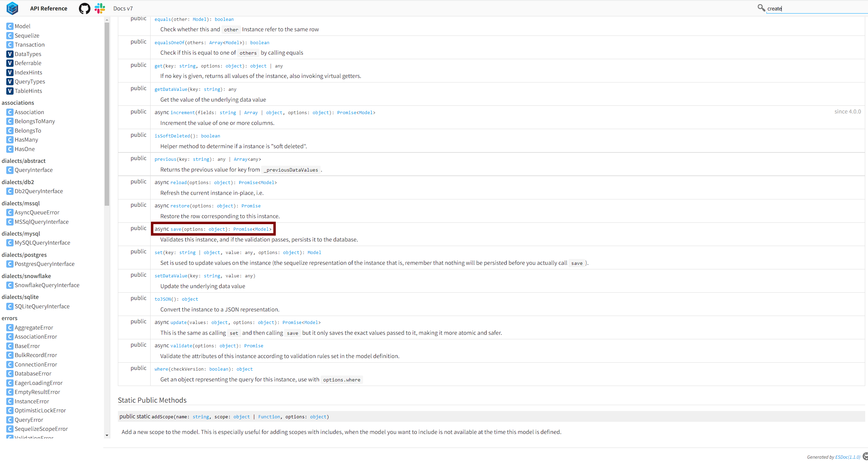868x466 pixels.
Task: Open Promise type link in restore signature
Action: point(251,206)
